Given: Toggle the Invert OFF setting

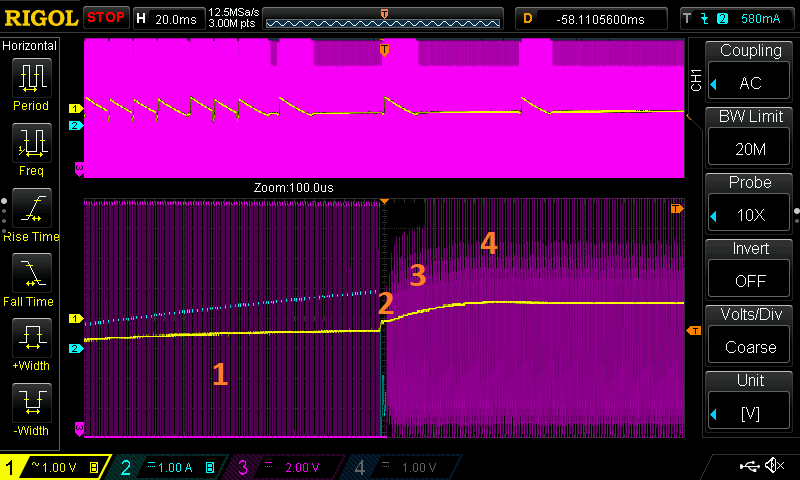Looking at the screenshot, I should pos(749,281).
